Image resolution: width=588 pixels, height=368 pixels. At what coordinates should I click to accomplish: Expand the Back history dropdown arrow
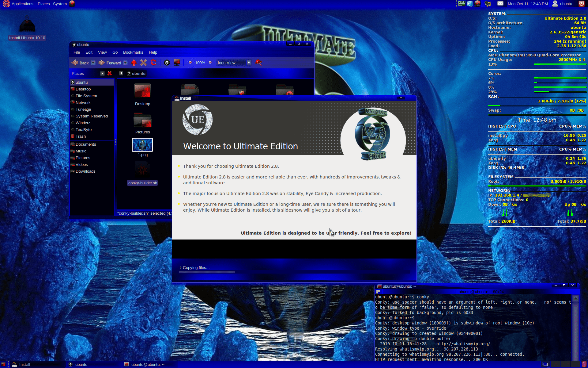coord(93,63)
